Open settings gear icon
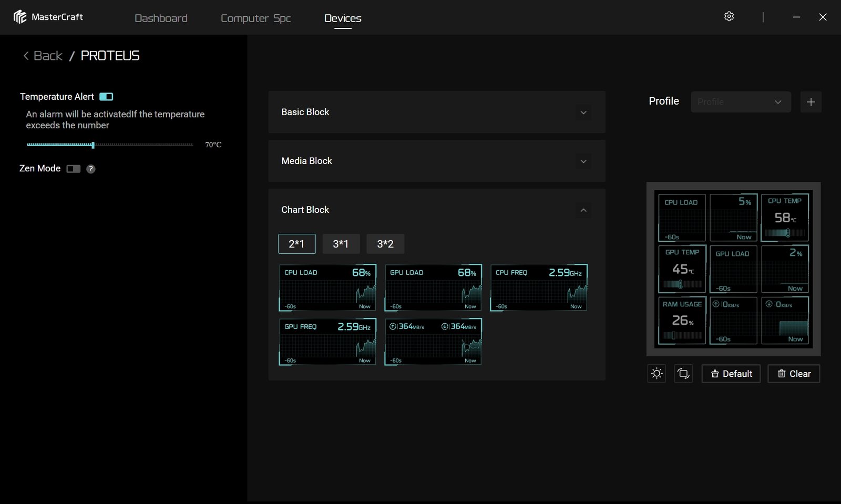Viewport: 841px width, 504px height. tap(729, 17)
